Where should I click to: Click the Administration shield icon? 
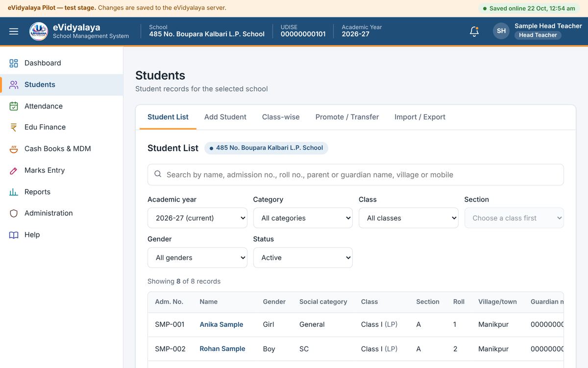[x=14, y=213]
